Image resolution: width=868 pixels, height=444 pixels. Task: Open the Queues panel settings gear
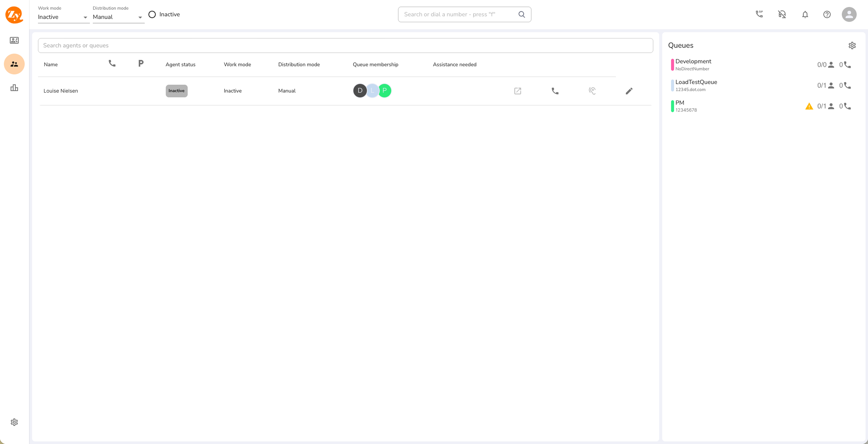[x=852, y=46]
